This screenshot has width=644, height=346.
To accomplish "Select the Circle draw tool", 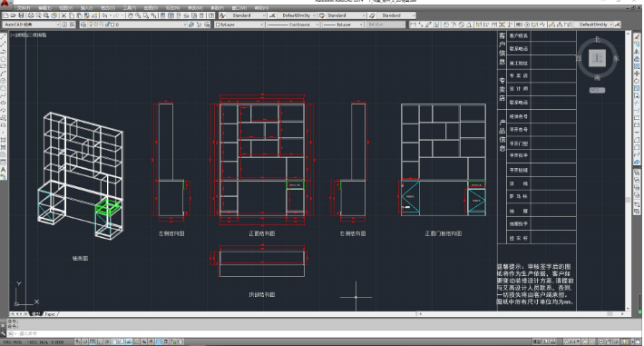I will click(4, 81).
